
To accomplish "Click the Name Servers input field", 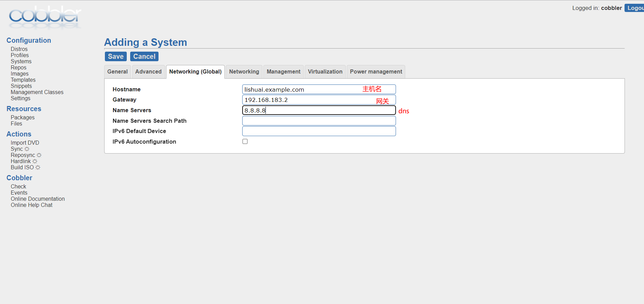I will pyautogui.click(x=319, y=110).
